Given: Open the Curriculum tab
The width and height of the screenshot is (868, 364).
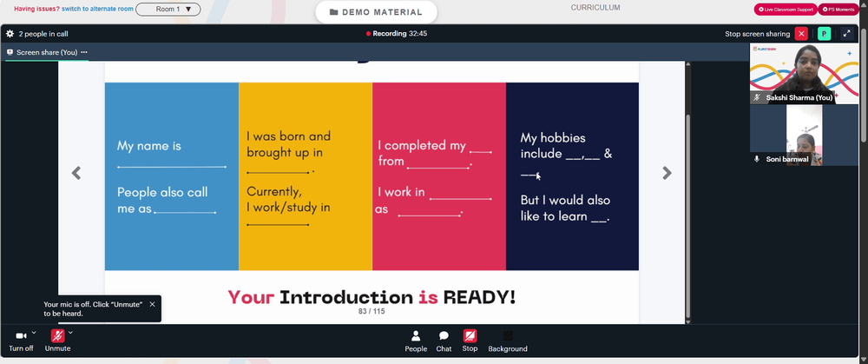Looking at the screenshot, I should click(x=595, y=8).
